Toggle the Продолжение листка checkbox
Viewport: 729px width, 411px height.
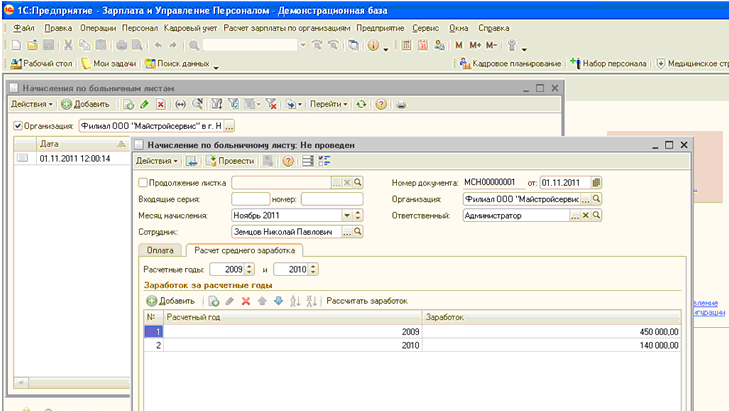click(x=141, y=183)
